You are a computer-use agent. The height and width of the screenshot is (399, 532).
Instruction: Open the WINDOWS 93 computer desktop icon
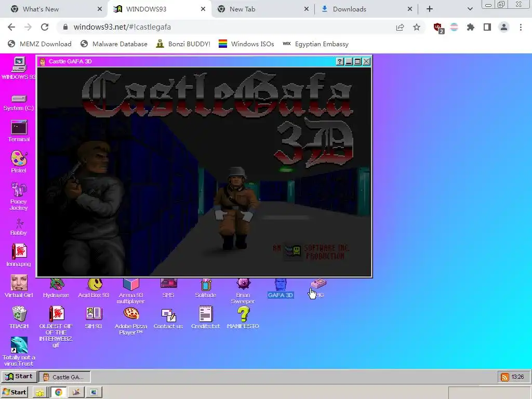click(19, 68)
